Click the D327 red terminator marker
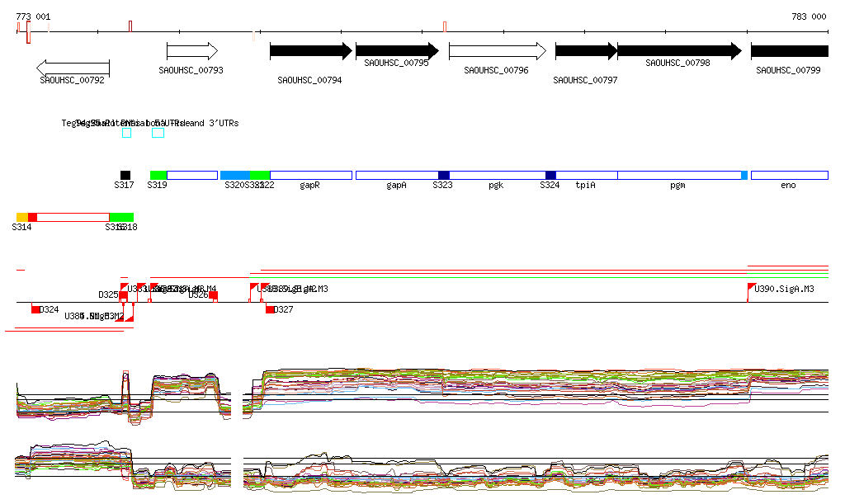This screenshot has width=845, height=504. pyautogui.click(x=270, y=309)
